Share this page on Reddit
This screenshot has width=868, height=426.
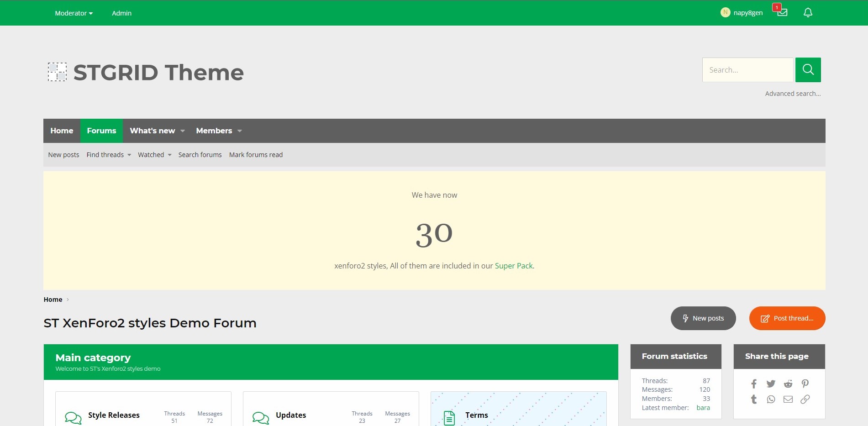(788, 384)
